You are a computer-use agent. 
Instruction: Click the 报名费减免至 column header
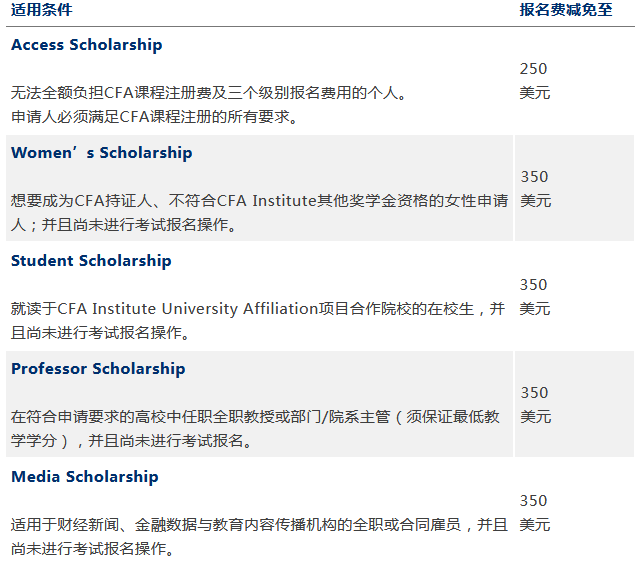566,10
